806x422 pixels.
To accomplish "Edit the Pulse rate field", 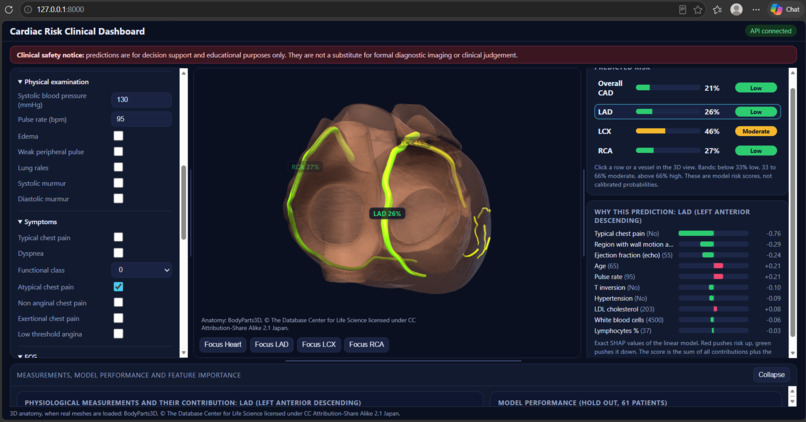I will coord(141,119).
